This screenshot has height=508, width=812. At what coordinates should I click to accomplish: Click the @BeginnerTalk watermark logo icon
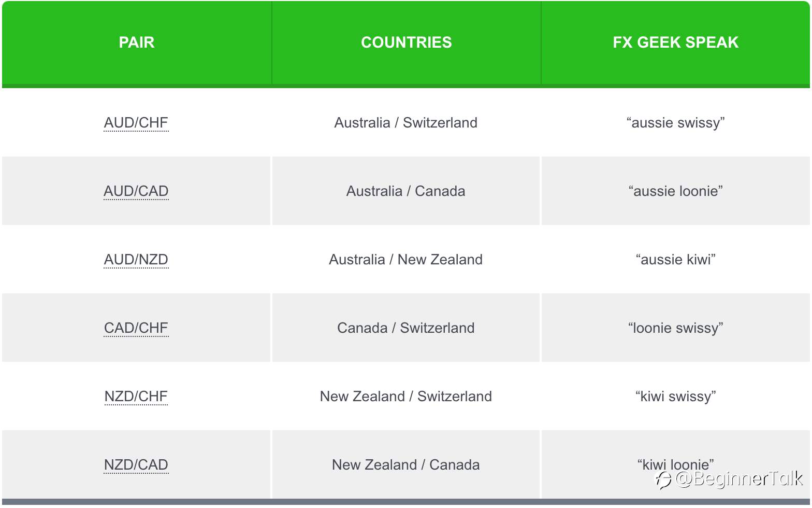(663, 480)
